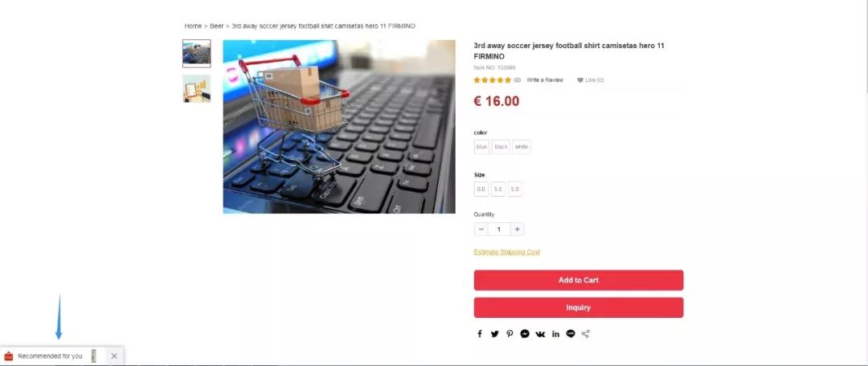Share via LINE icon

point(571,334)
